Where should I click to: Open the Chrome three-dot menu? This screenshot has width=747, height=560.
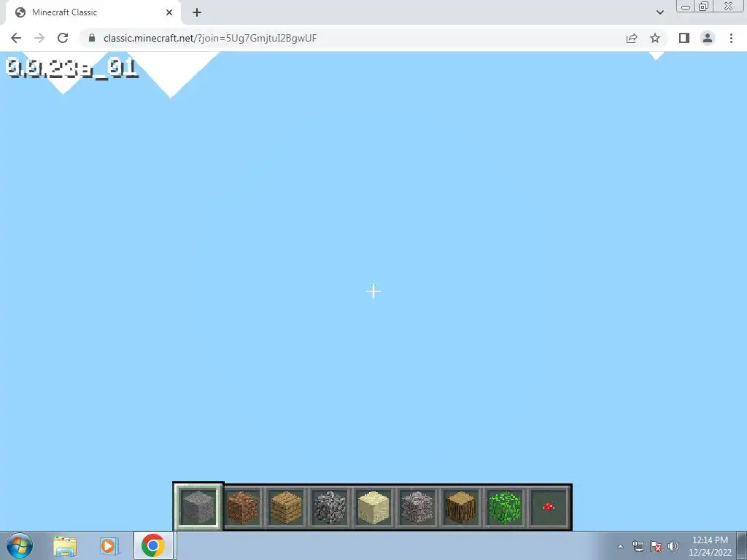click(731, 38)
